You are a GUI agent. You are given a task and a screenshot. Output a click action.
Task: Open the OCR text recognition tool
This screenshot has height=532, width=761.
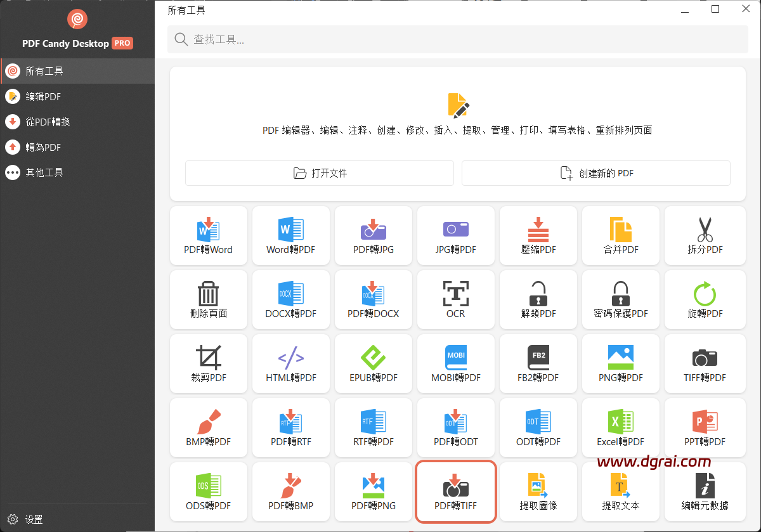pyautogui.click(x=455, y=299)
